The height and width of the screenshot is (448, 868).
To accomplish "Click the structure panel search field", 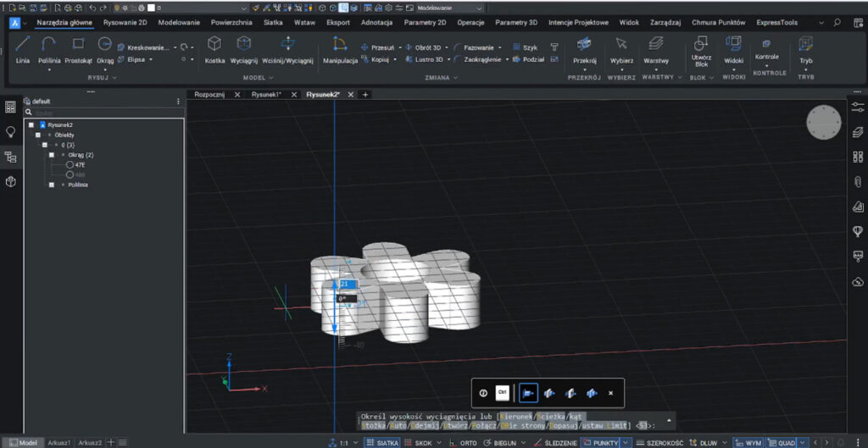I will pos(105,113).
